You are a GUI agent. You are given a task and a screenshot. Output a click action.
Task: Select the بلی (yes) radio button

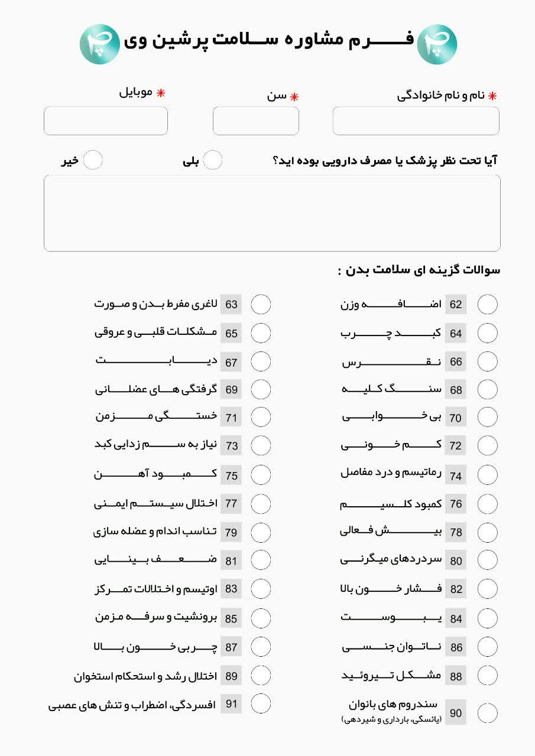pyautogui.click(x=213, y=160)
